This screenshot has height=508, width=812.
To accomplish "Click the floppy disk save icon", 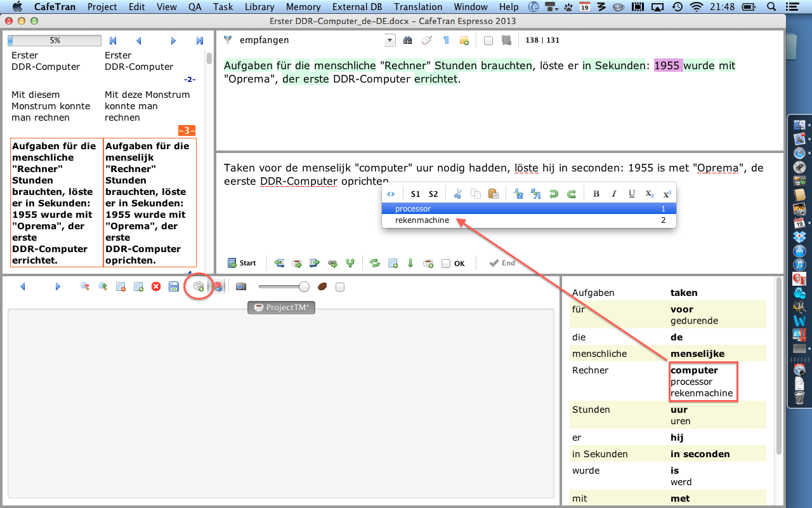I will [173, 287].
